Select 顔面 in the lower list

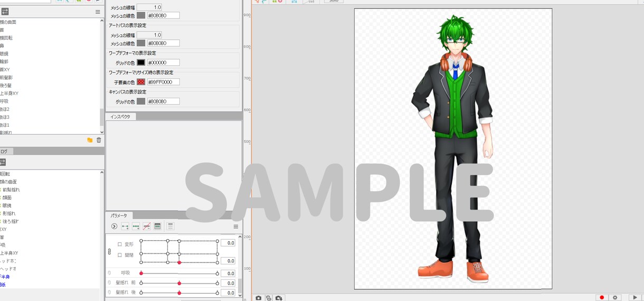coord(7,197)
